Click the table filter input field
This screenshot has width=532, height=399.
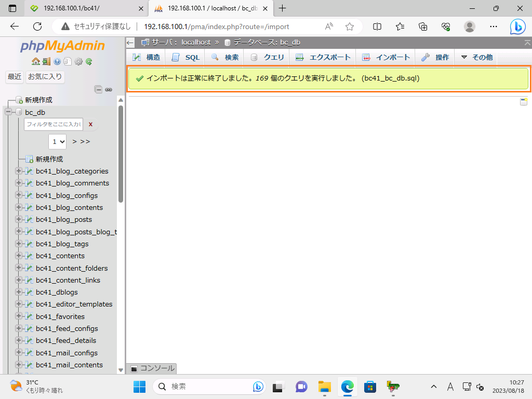pyautogui.click(x=53, y=124)
